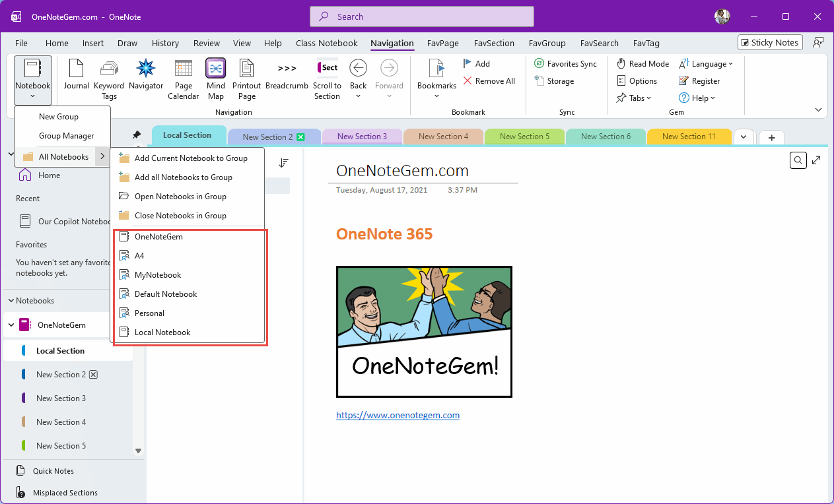Open Keyword Tags tool
This screenshot has height=504, width=834.
tap(109, 78)
